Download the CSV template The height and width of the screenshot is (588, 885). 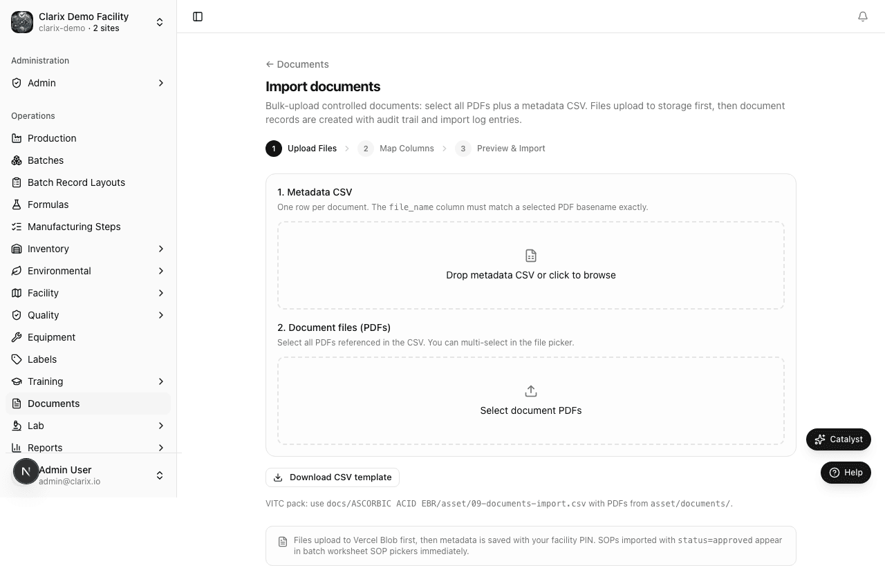[333, 477]
